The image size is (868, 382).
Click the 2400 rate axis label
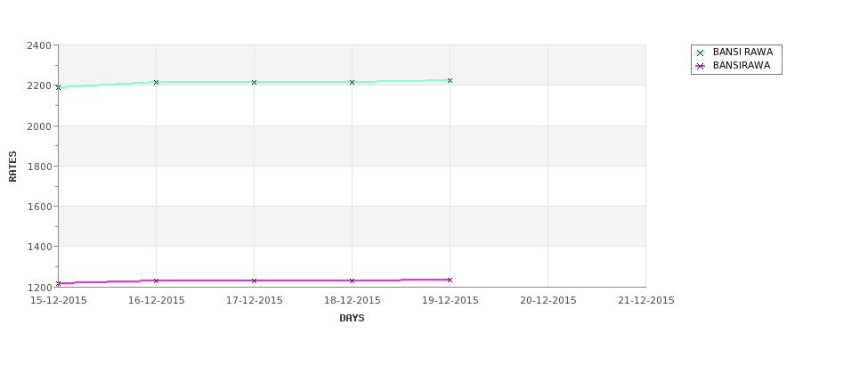pos(39,45)
